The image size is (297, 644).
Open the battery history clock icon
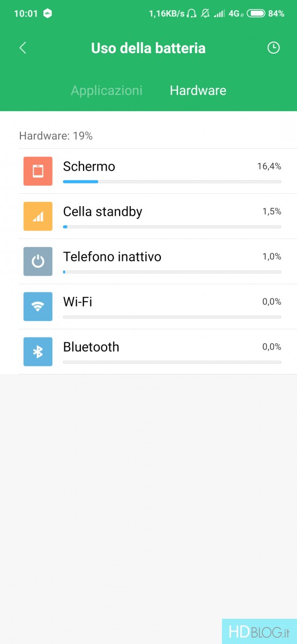pyautogui.click(x=273, y=48)
